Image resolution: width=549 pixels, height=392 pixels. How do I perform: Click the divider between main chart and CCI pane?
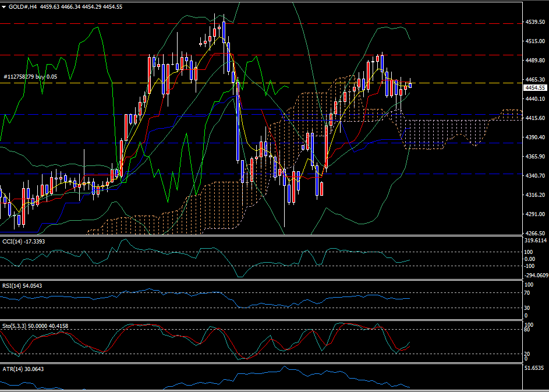click(262, 235)
